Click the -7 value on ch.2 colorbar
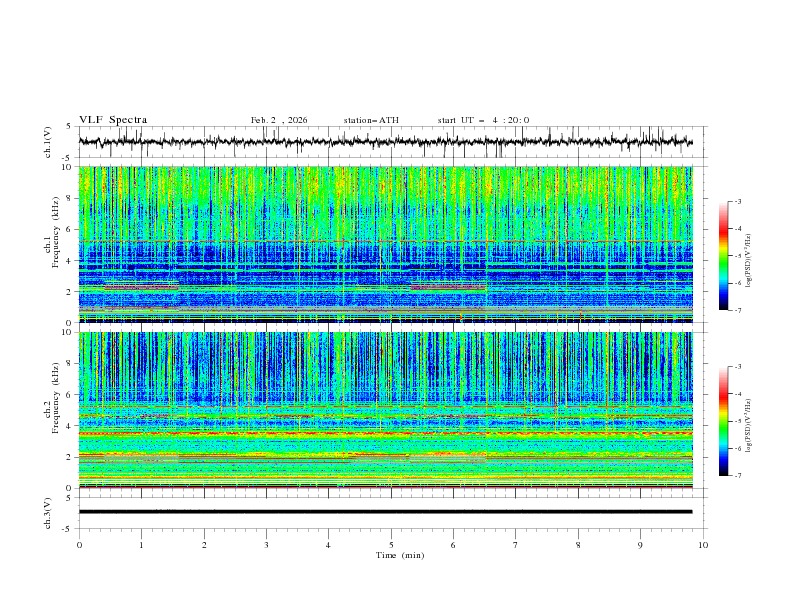This screenshot has width=792, height=612. pyautogui.click(x=738, y=476)
